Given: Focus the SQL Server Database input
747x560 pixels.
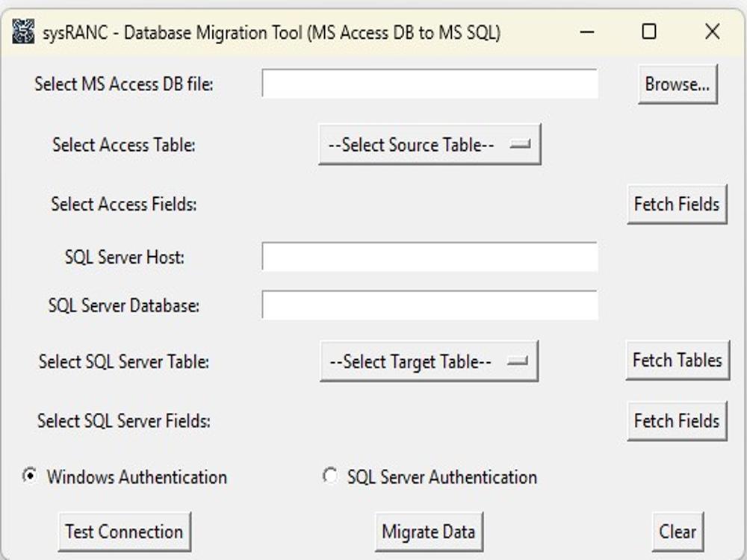Looking at the screenshot, I should (430, 305).
